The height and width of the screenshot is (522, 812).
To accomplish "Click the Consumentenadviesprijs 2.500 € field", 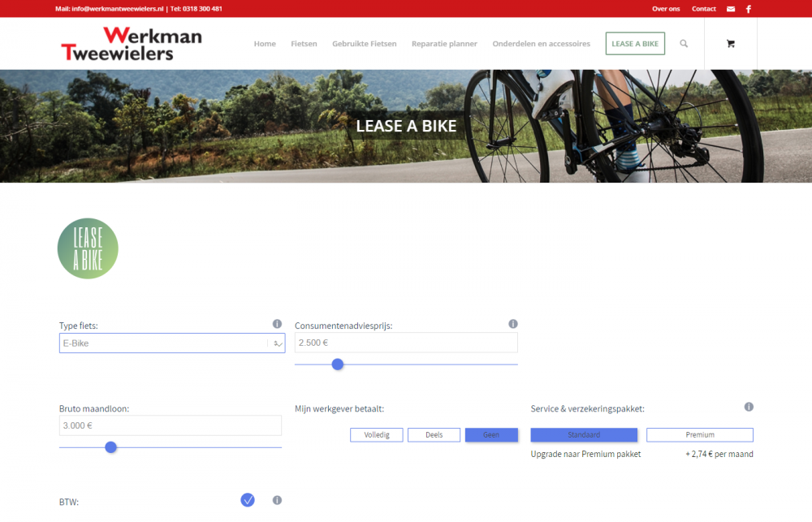I will [x=406, y=343].
